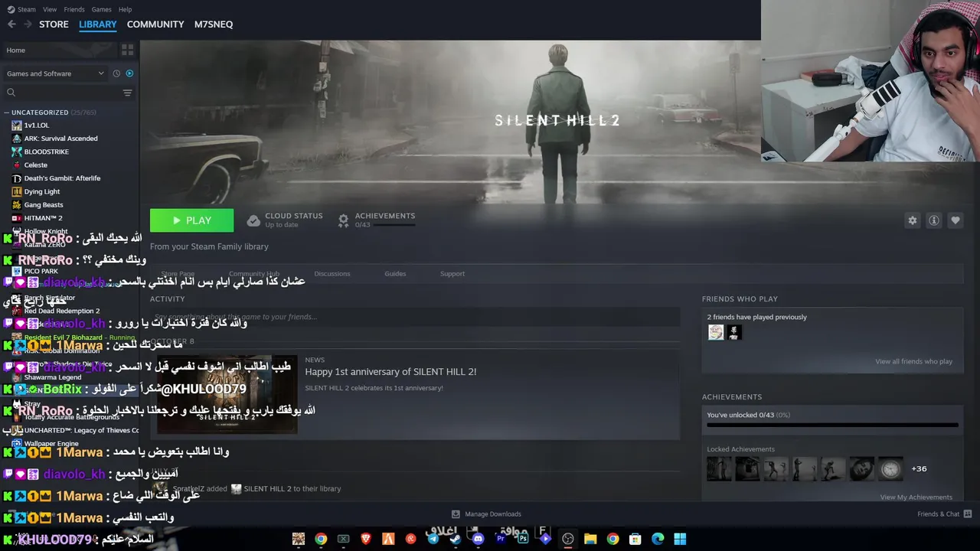Open the COMMUNITY tab
The width and height of the screenshot is (980, 551).
tap(155, 24)
